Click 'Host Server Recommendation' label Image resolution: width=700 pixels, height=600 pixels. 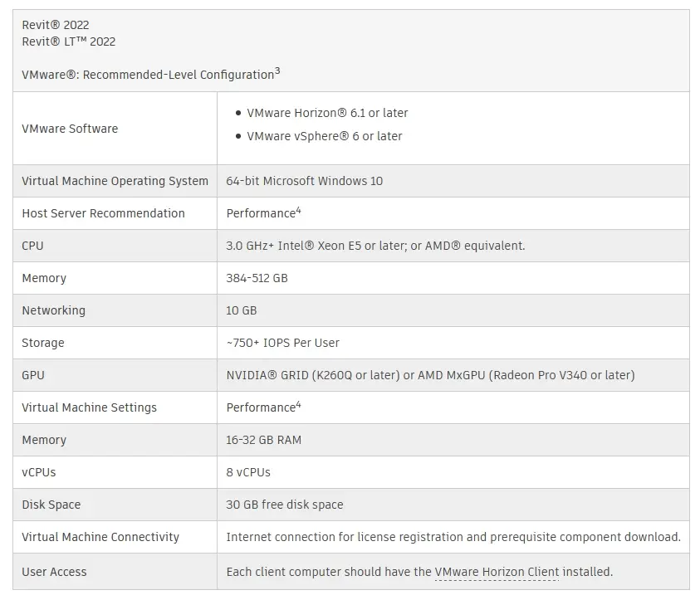coord(103,213)
